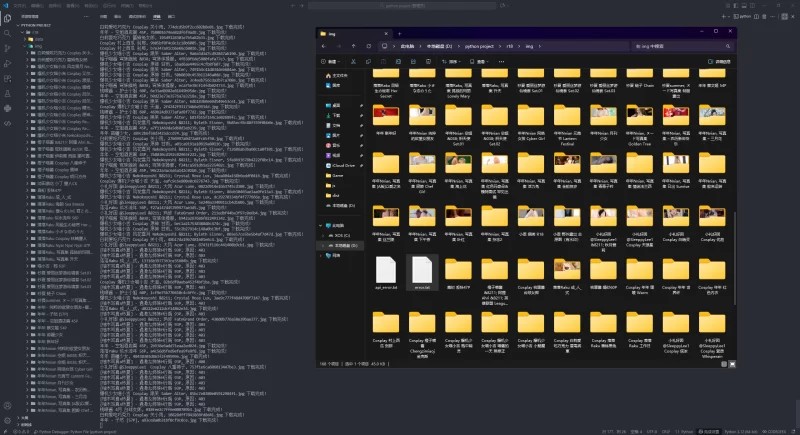This screenshot has height=435, width=800.
Task: Switch to the 调试控制台 debug console tab
Action: [137, 17]
